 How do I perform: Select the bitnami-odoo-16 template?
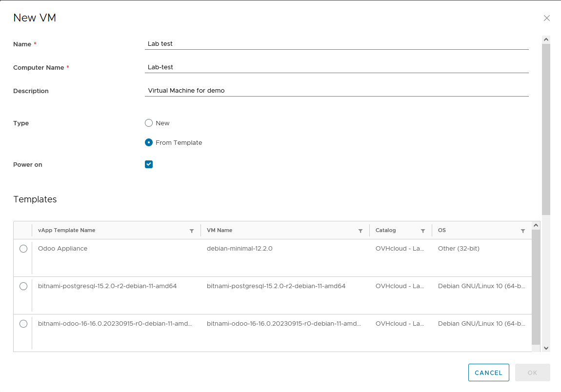pos(23,324)
